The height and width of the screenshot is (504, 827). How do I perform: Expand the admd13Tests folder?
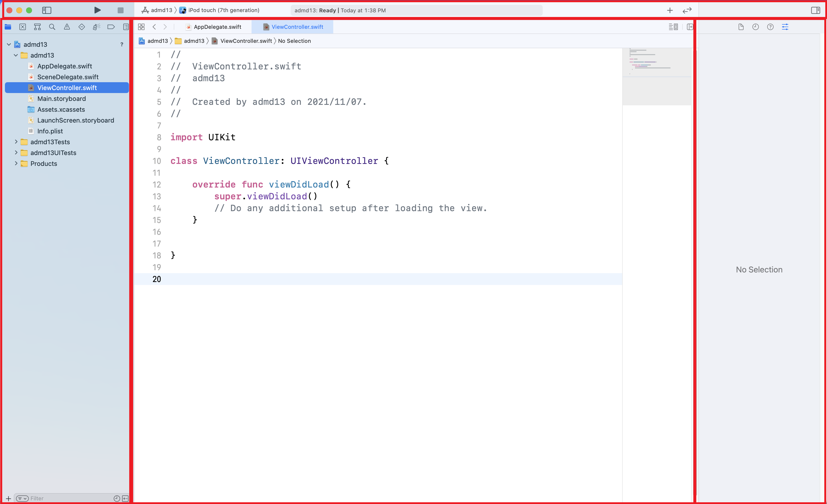[16, 142]
